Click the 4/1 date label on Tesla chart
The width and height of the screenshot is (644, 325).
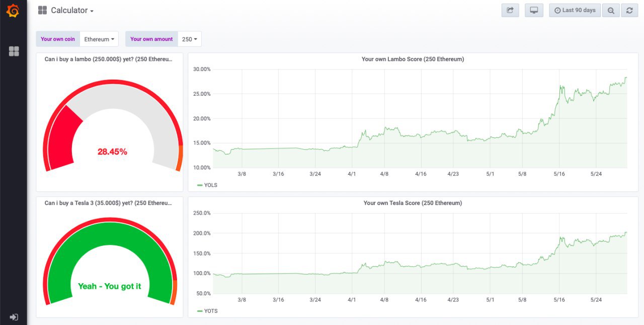[352, 300]
